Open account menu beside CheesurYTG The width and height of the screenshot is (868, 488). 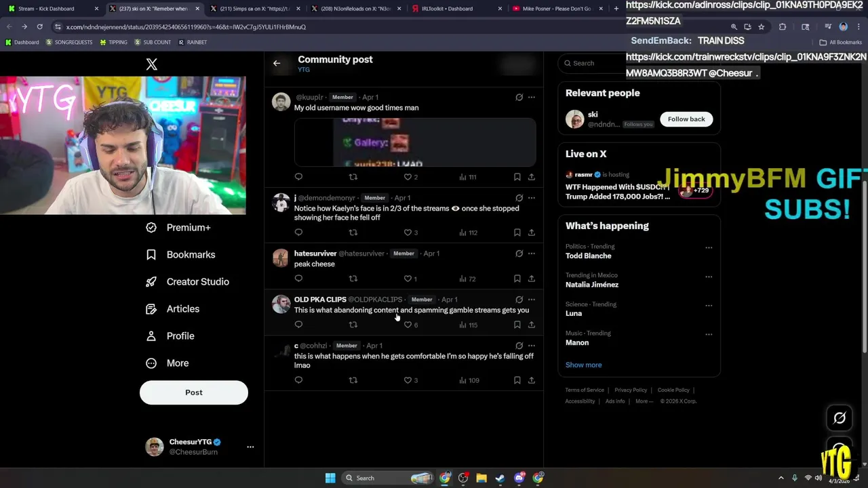point(250,447)
